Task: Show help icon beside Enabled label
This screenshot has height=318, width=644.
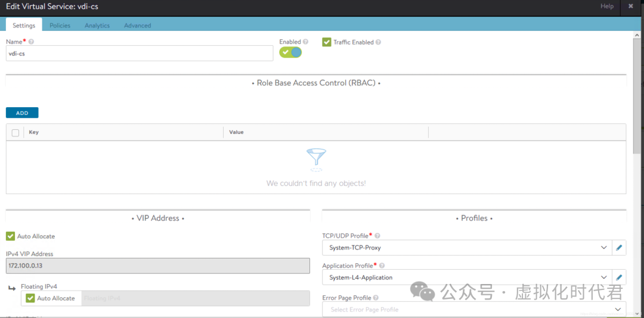Action: point(305,42)
